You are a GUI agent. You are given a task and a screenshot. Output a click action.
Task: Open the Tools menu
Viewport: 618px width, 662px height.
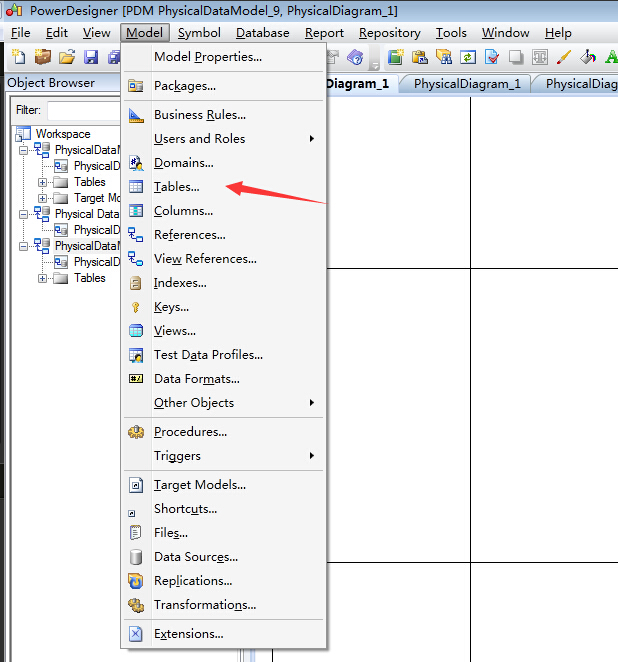[x=451, y=33]
